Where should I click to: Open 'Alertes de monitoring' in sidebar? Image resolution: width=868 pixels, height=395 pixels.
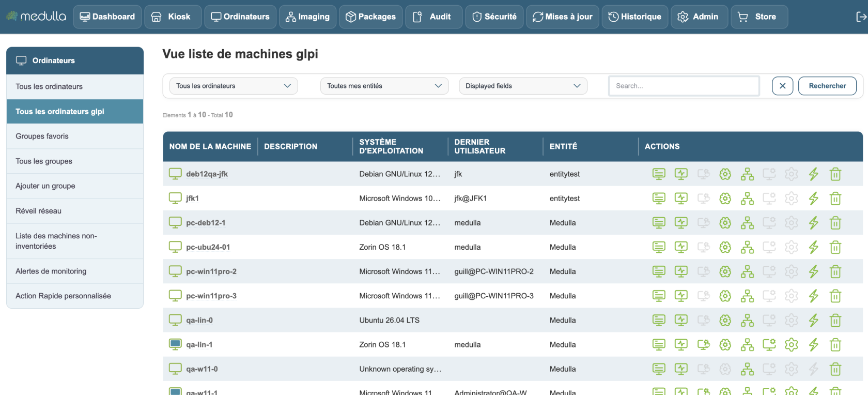[x=75, y=271]
